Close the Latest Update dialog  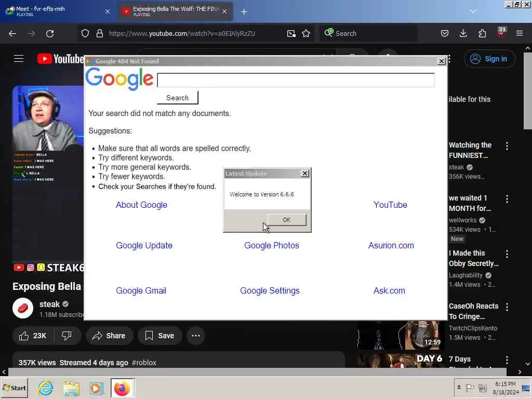pyautogui.click(x=304, y=174)
